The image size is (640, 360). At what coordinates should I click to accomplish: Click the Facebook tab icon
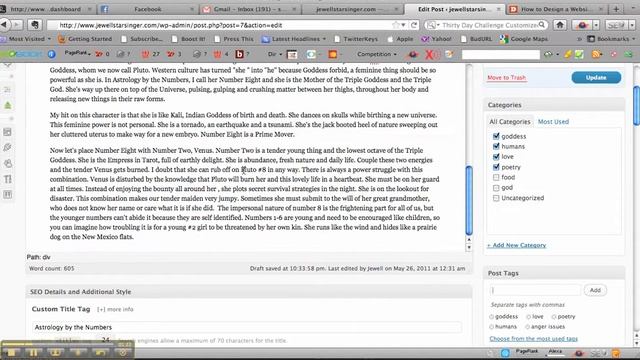(x=104, y=9)
